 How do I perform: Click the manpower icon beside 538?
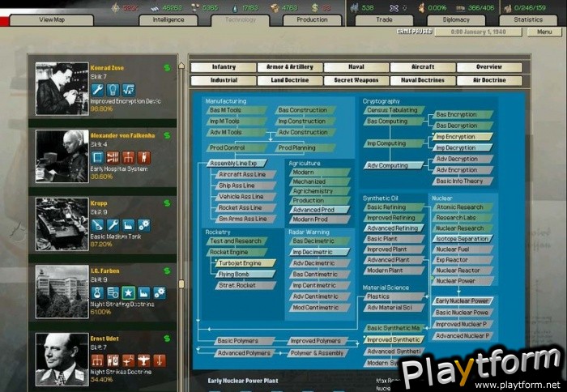tap(355, 7)
